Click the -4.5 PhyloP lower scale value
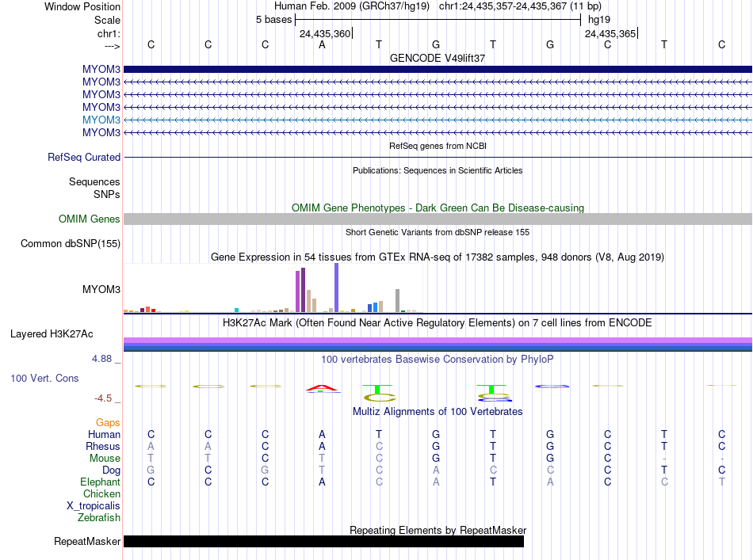 [103, 398]
